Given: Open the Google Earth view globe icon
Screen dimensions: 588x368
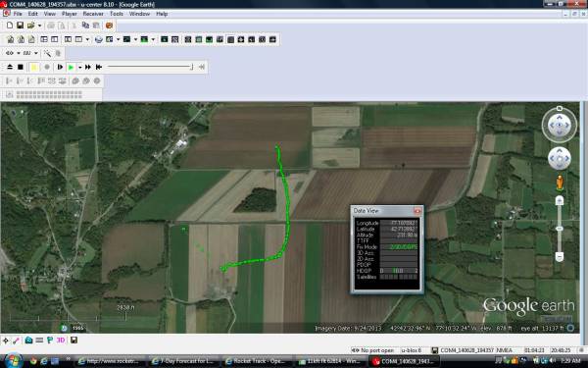Looking at the screenshot, I should coord(99,39).
